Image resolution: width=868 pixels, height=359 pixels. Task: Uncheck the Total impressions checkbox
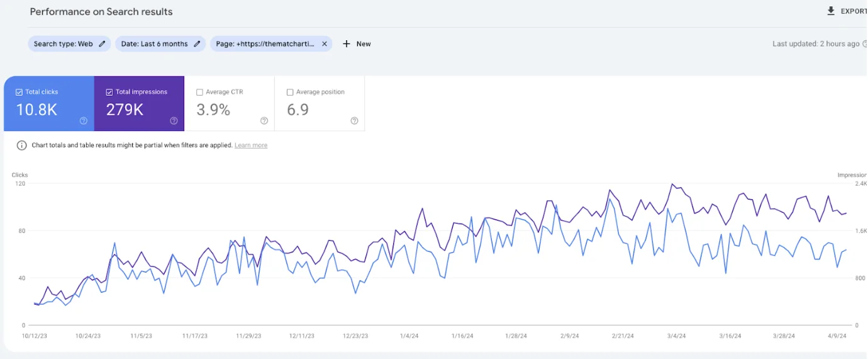(109, 93)
